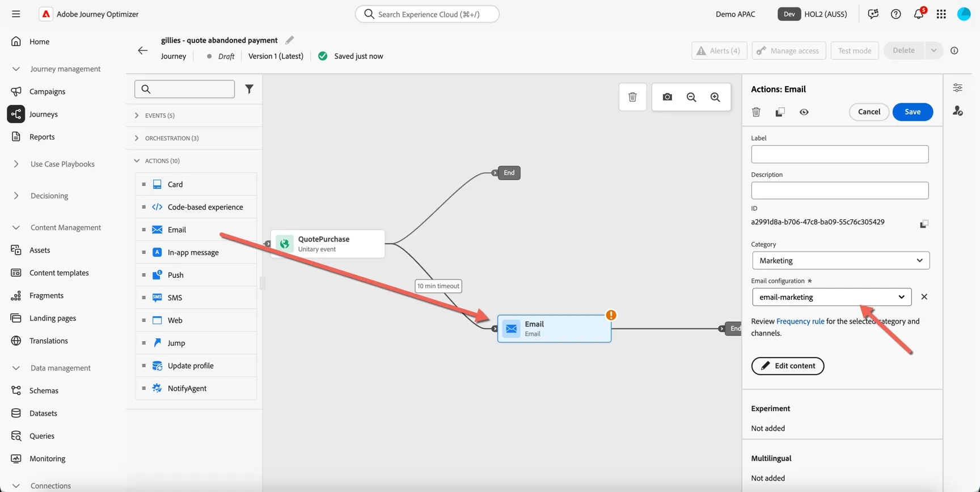Take a canvas screenshot with the camera icon
The height and width of the screenshot is (492, 980).
point(668,97)
